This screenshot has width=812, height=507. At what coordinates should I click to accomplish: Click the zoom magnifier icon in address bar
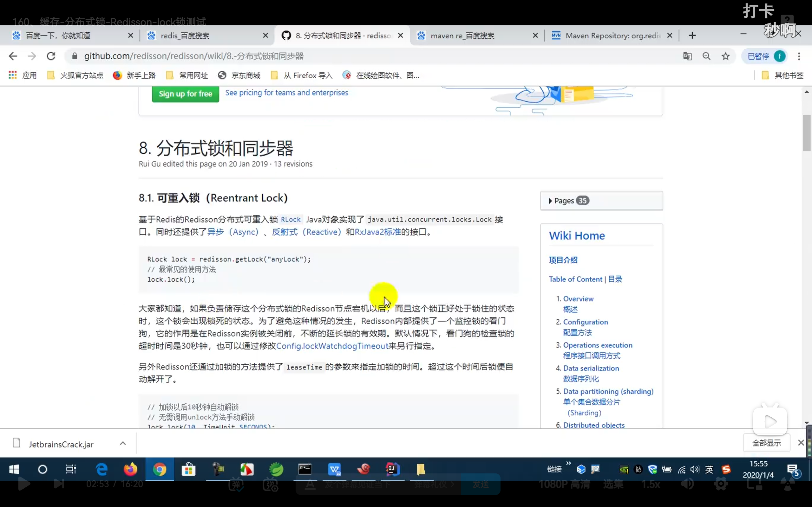coord(706,56)
